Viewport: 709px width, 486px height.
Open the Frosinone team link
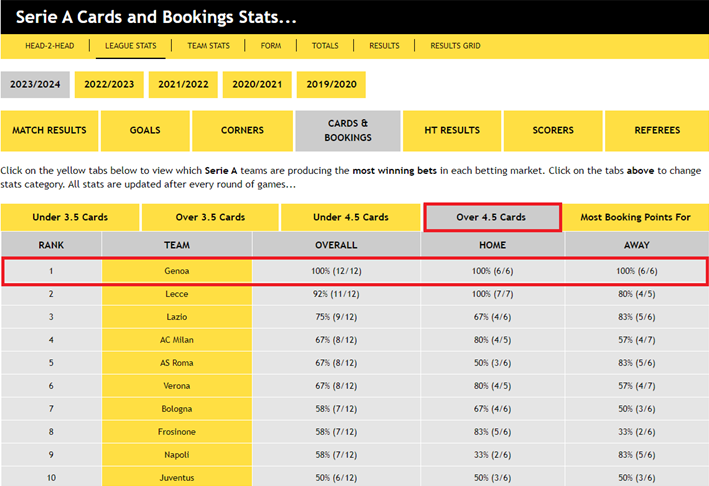(177, 432)
